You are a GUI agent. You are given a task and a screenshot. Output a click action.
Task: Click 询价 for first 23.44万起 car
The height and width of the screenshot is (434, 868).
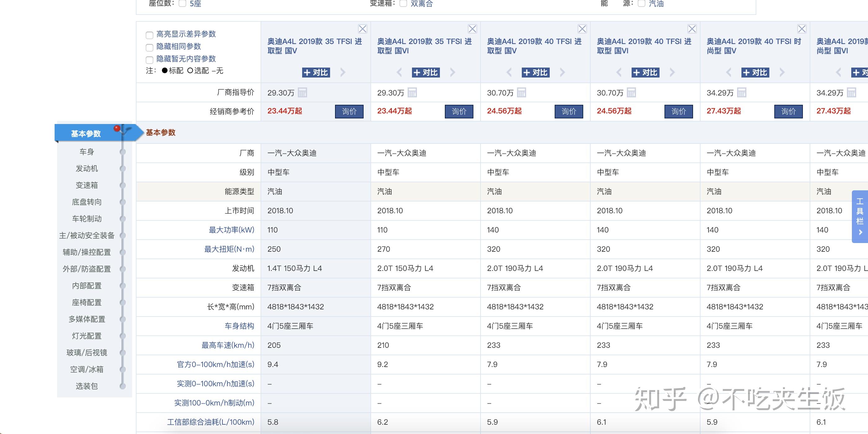pyautogui.click(x=349, y=112)
